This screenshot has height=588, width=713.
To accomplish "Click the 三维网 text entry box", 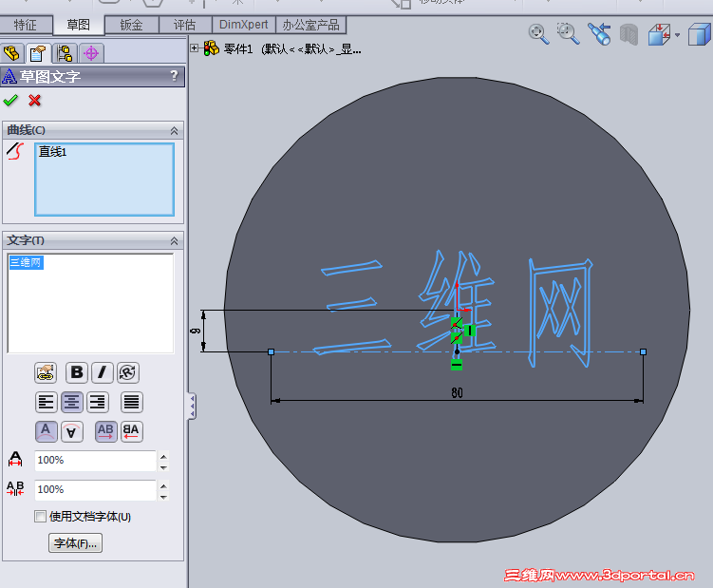I will [x=90, y=303].
